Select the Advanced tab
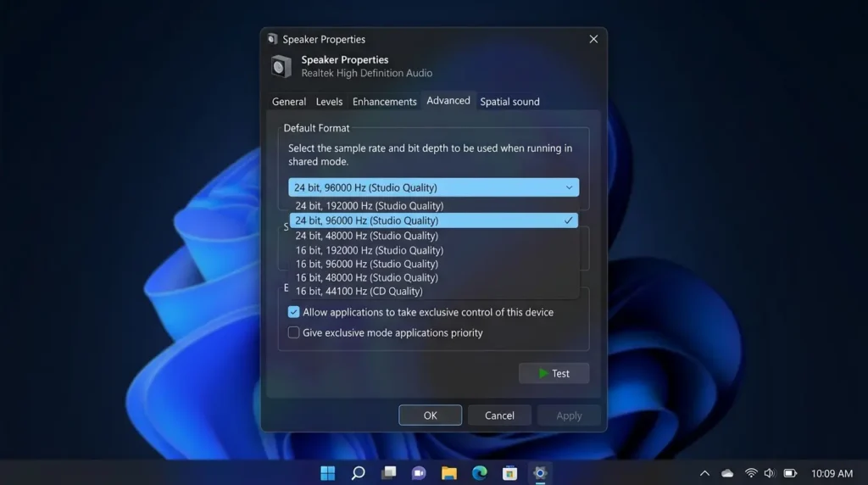The height and width of the screenshot is (485, 868). [x=448, y=101]
